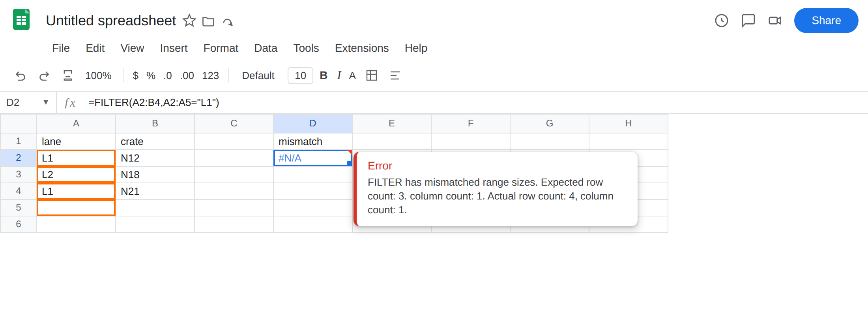Image resolution: width=868 pixels, height=316 pixels.
Task: Toggle italic formatting
Action: coord(339,75)
